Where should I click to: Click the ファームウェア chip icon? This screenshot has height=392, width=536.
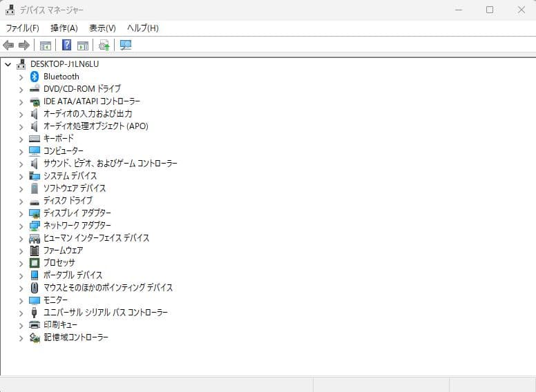pyautogui.click(x=35, y=251)
